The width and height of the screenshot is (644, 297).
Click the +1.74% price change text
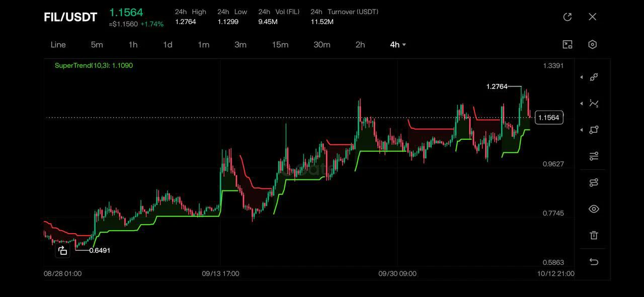pyautogui.click(x=152, y=24)
